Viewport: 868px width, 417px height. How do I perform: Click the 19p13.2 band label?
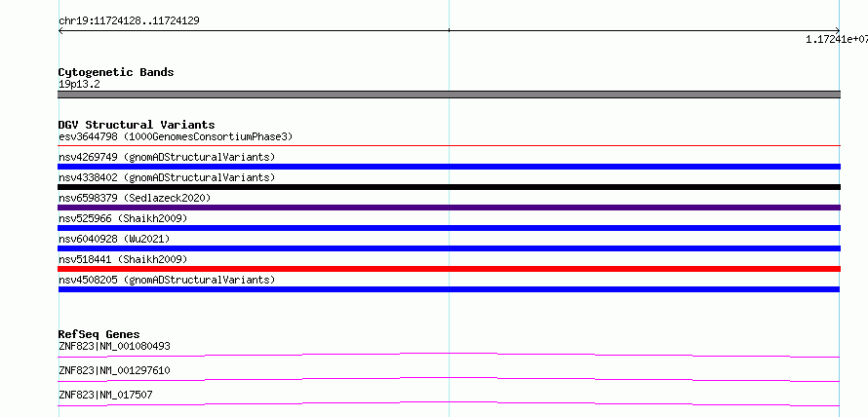(x=79, y=85)
